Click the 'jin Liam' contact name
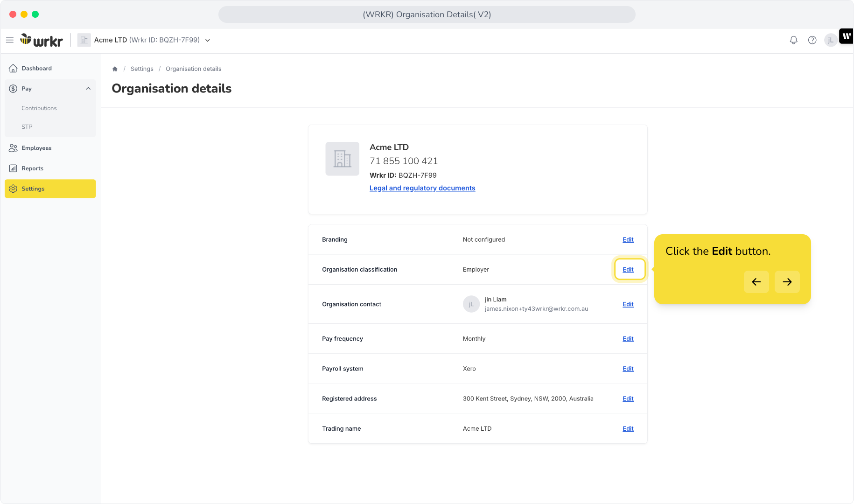The width and height of the screenshot is (854, 504). pyautogui.click(x=496, y=300)
